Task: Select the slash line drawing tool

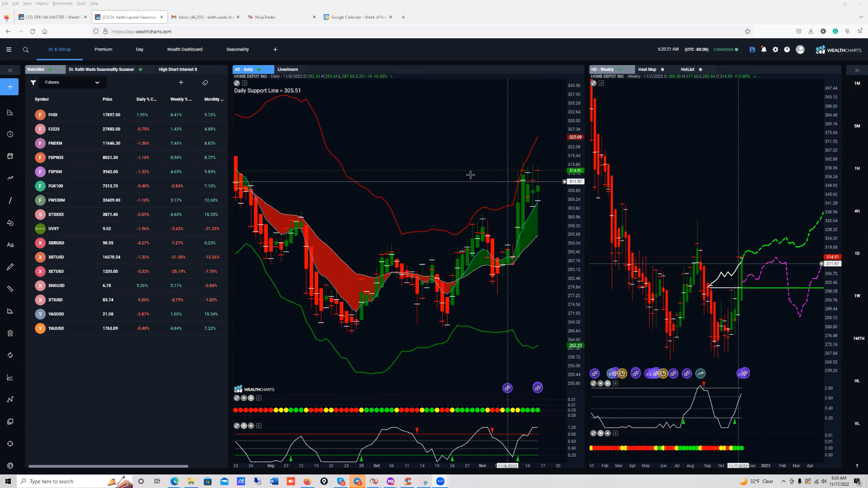Action: pos(10,200)
